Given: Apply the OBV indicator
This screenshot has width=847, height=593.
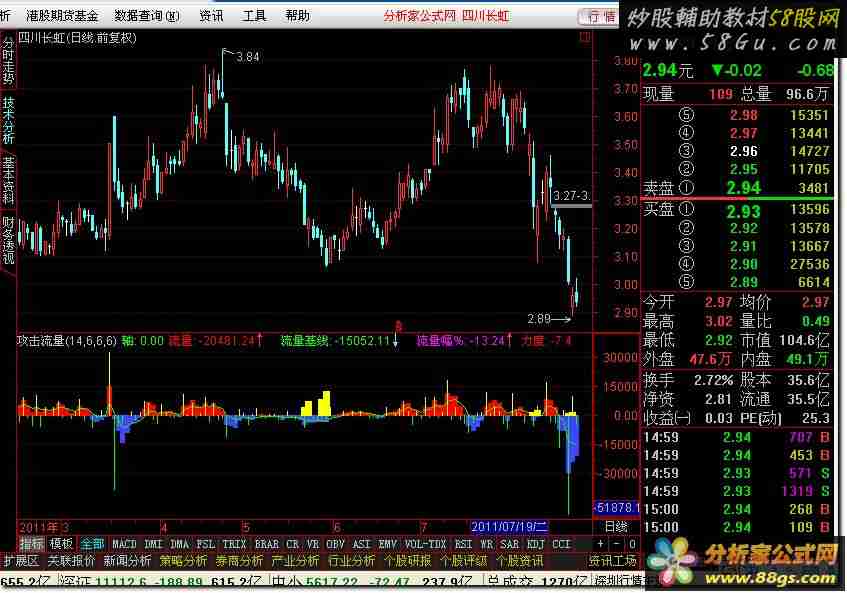Looking at the screenshot, I should [335, 544].
